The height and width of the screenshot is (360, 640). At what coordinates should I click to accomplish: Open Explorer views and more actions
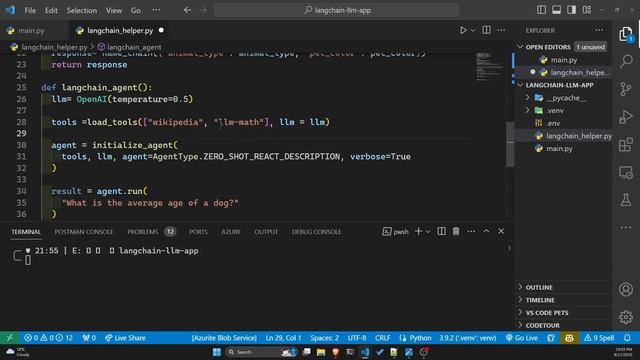tap(599, 30)
